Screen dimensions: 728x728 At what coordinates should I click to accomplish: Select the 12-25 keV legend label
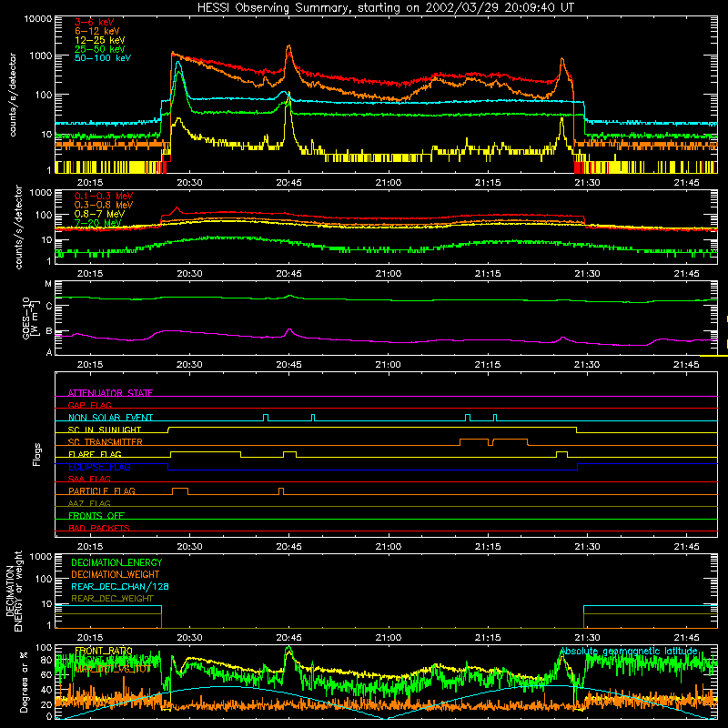[x=100, y=40]
